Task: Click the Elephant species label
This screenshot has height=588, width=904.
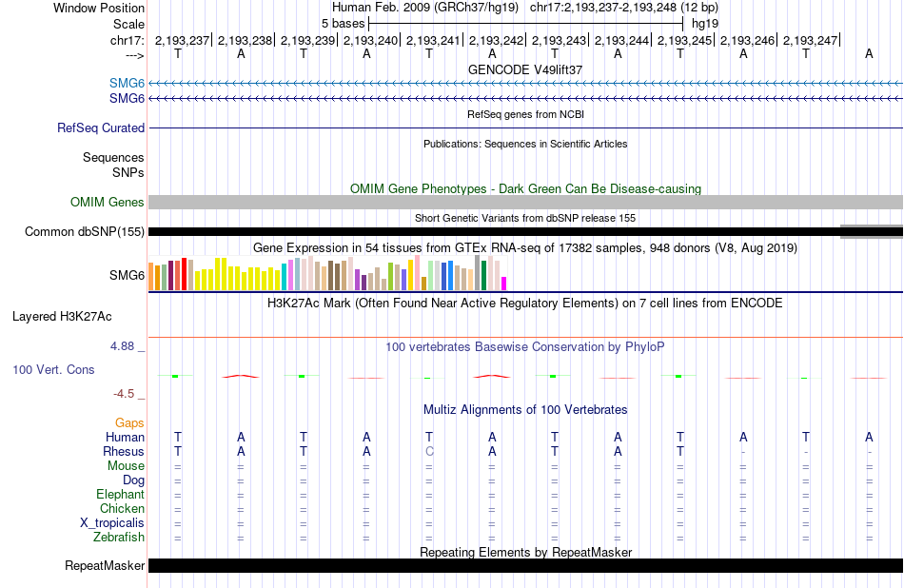Action: pyautogui.click(x=120, y=494)
